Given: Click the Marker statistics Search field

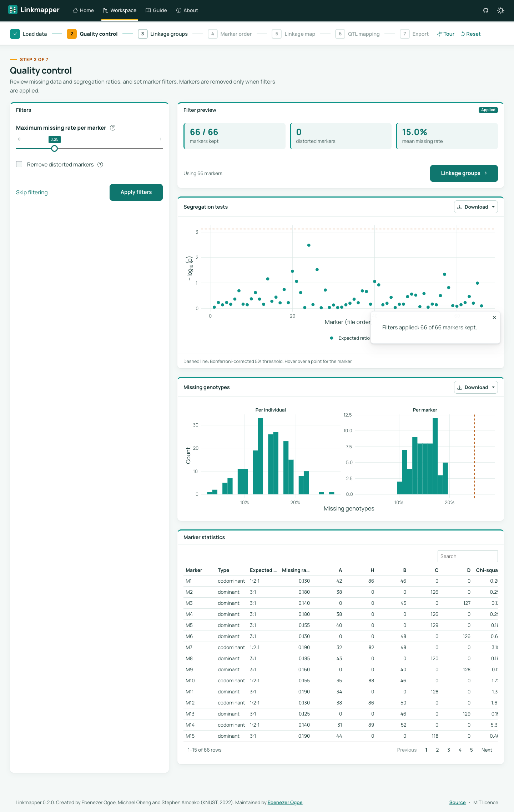Looking at the screenshot, I should pyautogui.click(x=468, y=556).
